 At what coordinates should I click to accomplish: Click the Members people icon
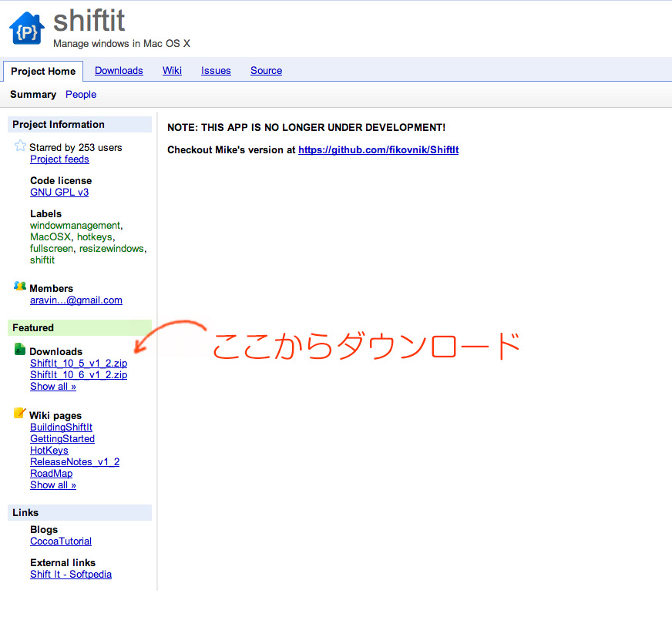click(x=20, y=286)
